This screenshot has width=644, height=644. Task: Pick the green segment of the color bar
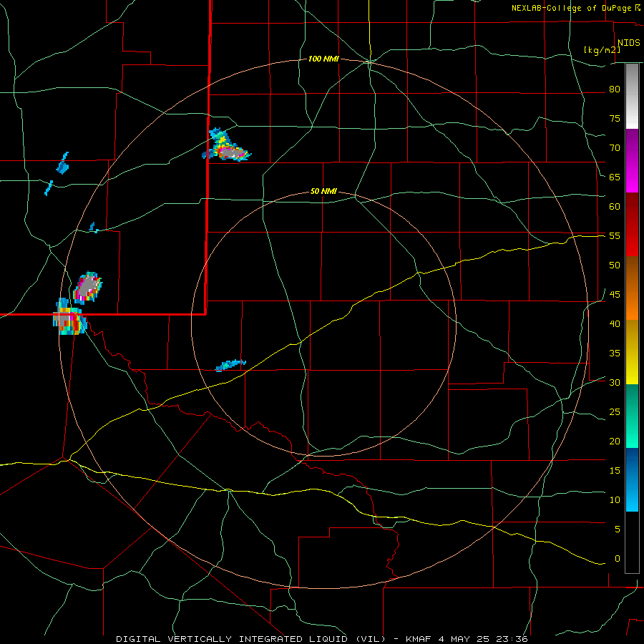point(632,416)
